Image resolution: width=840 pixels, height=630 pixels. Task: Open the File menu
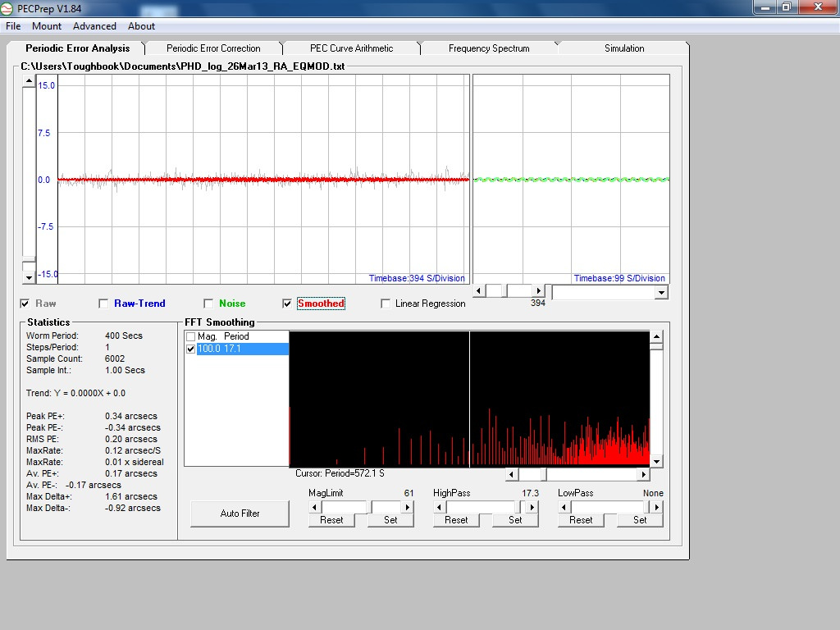click(x=12, y=26)
